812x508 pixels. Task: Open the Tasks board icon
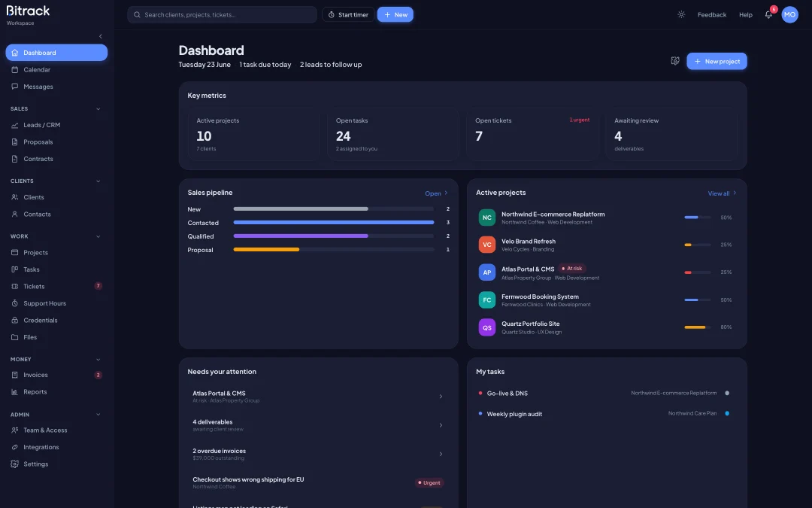[x=14, y=269]
